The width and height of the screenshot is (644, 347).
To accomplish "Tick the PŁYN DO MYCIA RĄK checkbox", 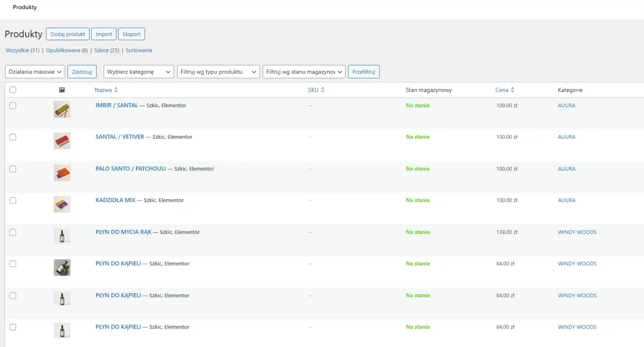I will [13, 232].
